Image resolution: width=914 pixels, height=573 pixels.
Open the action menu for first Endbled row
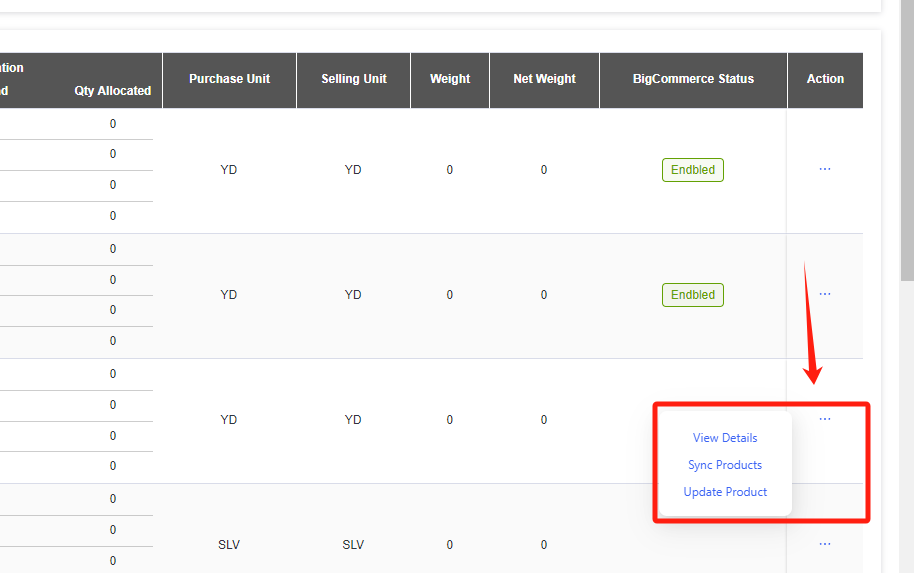coord(824,169)
